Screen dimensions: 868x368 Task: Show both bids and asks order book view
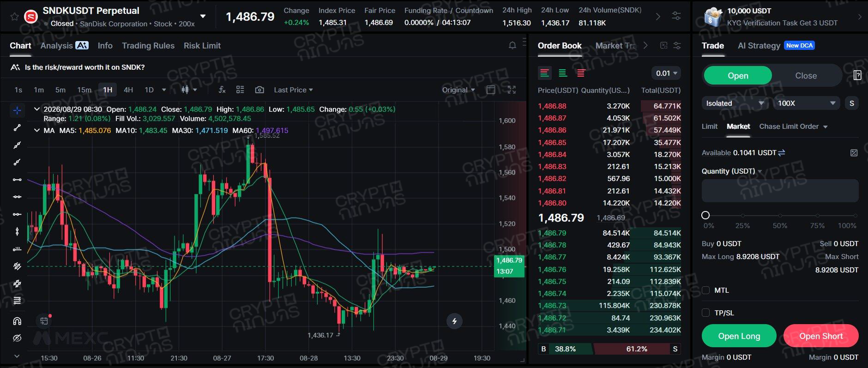(545, 73)
